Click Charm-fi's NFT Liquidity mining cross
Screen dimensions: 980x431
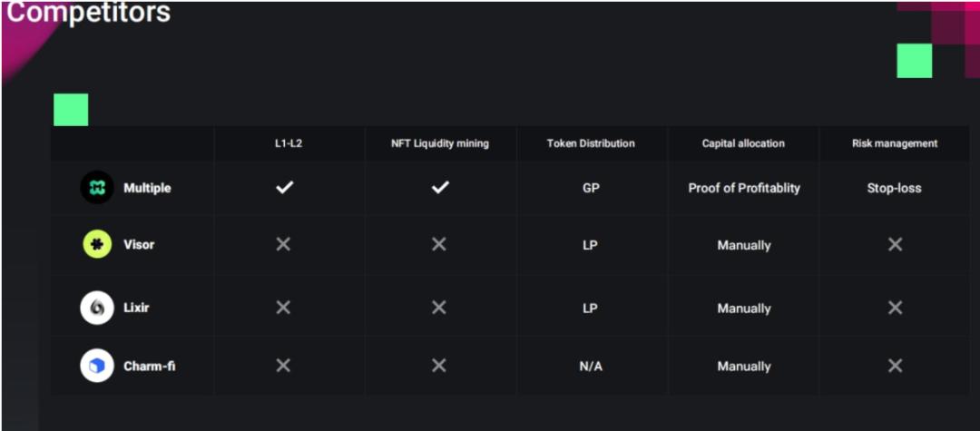tap(439, 366)
